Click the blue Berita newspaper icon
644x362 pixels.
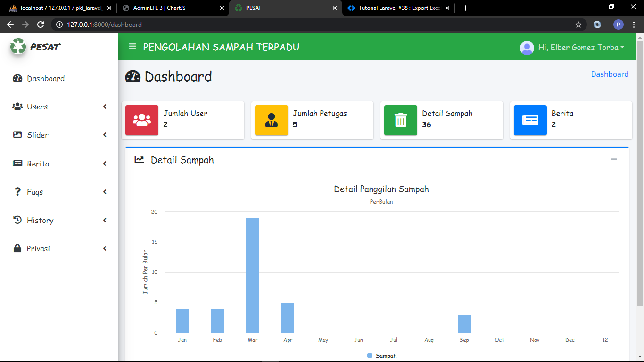[x=530, y=120]
